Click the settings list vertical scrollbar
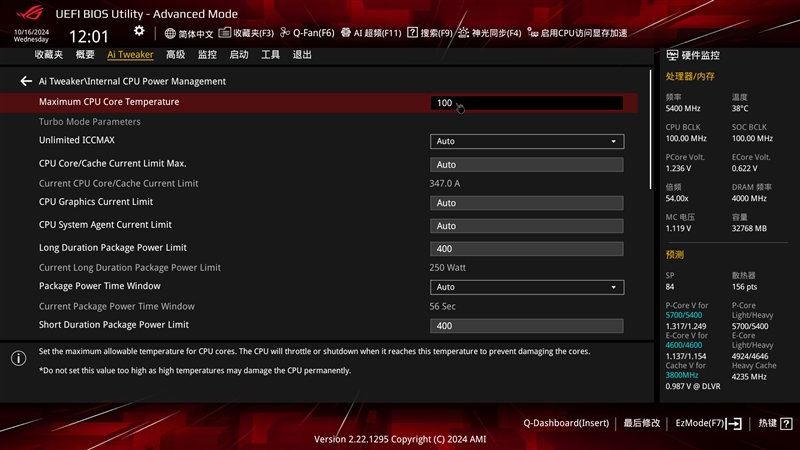This screenshot has height=450, width=800. pyautogui.click(x=651, y=130)
